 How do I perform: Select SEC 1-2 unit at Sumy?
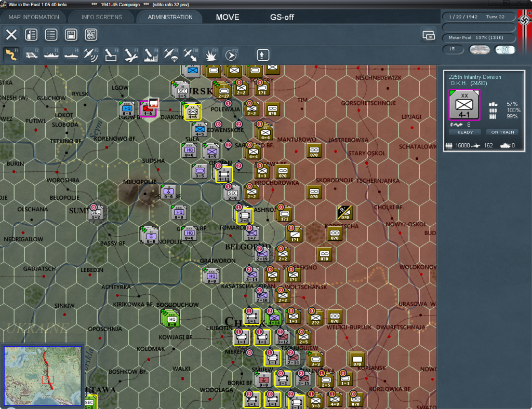pyautogui.click(x=96, y=212)
